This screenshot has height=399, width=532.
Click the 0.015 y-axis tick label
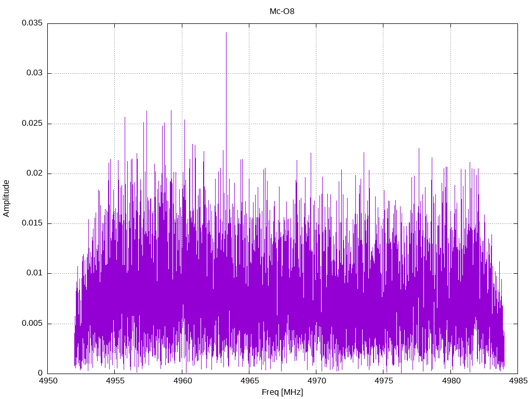click(x=32, y=223)
